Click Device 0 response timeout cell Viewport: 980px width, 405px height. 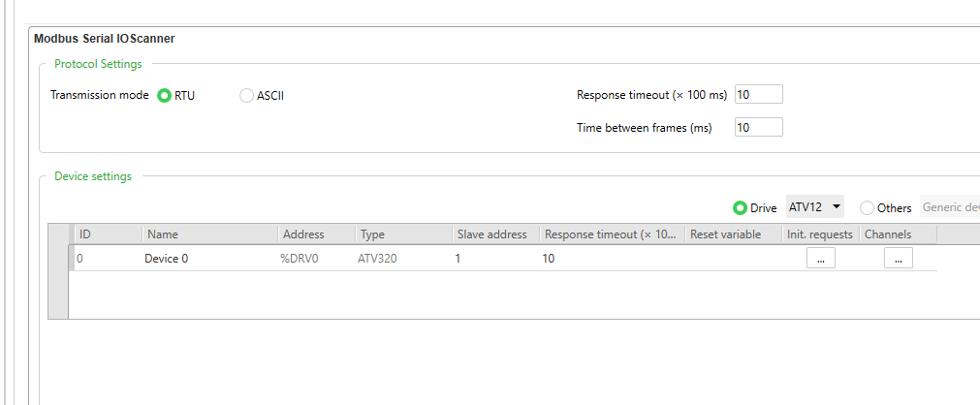(611, 259)
